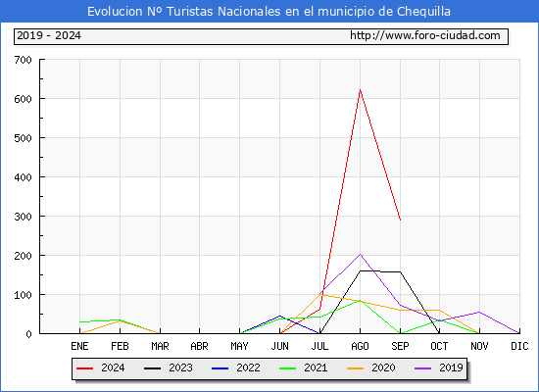Viewport: 539px width, 392px height.
Task: Open the http://www.foro-ciudad.com URL text
Action: point(425,35)
